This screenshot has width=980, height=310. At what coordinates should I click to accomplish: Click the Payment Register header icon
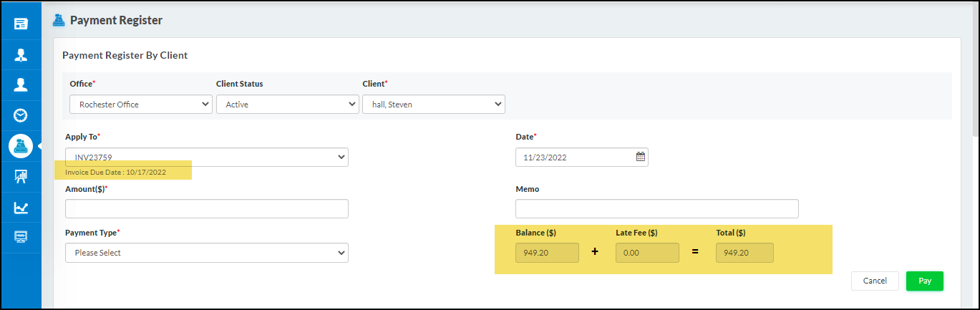tap(59, 20)
